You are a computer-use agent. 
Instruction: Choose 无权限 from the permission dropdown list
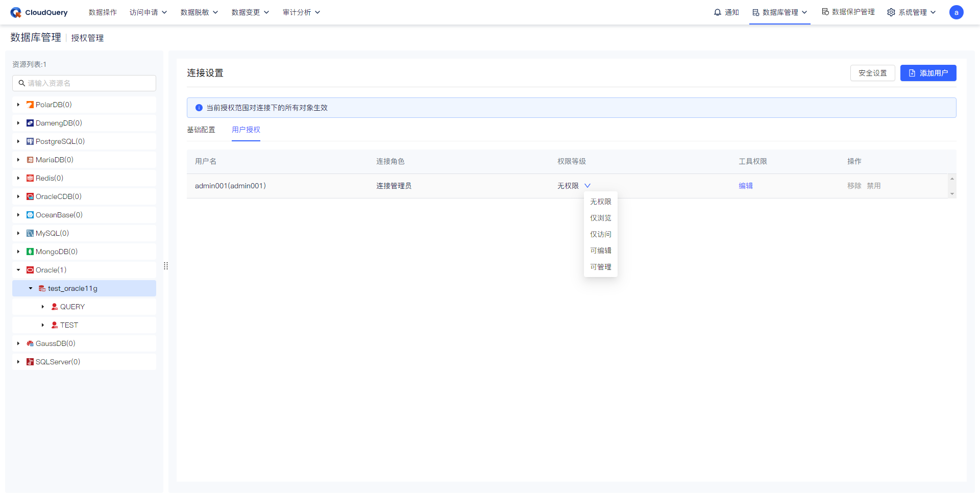(601, 202)
